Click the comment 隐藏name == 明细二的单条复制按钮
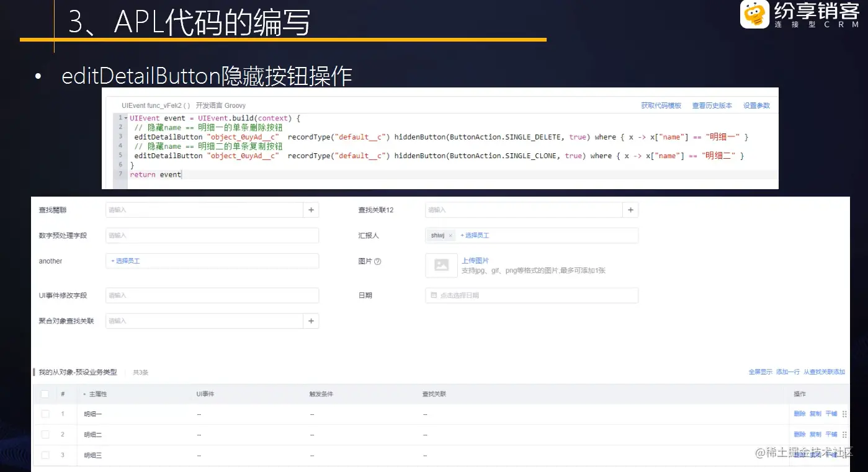The height and width of the screenshot is (472, 868). click(x=208, y=146)
